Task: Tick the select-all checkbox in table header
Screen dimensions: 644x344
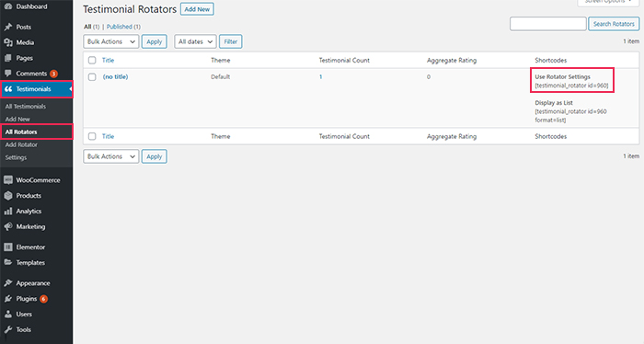Action: click(x=92, y=61)
